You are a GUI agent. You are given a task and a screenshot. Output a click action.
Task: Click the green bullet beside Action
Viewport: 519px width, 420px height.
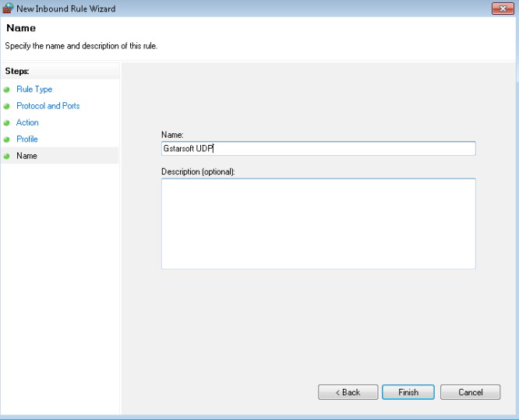(x=6, y=123)
